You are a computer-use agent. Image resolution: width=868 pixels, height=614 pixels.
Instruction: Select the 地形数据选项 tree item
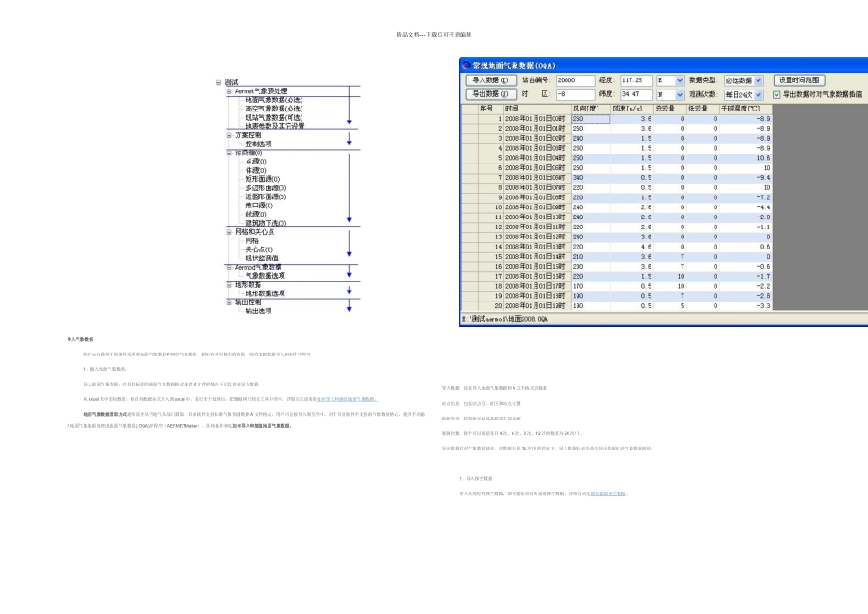pos(265,293)
